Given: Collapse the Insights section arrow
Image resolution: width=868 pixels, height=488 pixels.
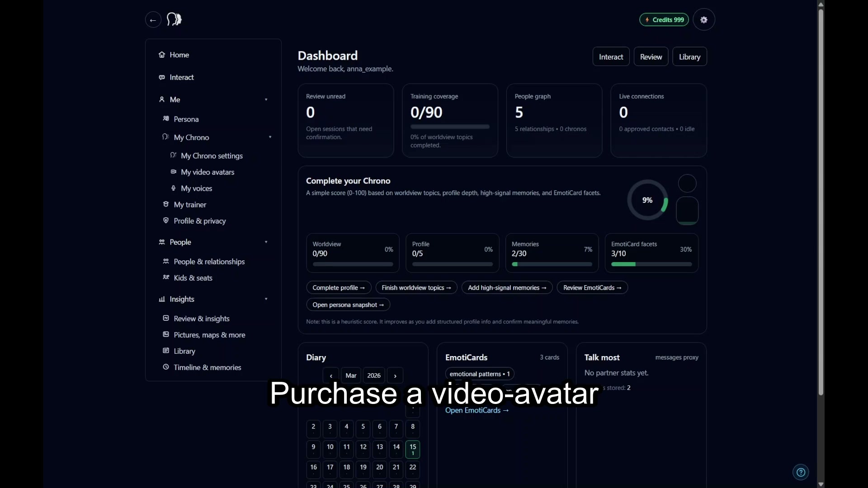Looking at the screenshot, I should pos(266,299).
